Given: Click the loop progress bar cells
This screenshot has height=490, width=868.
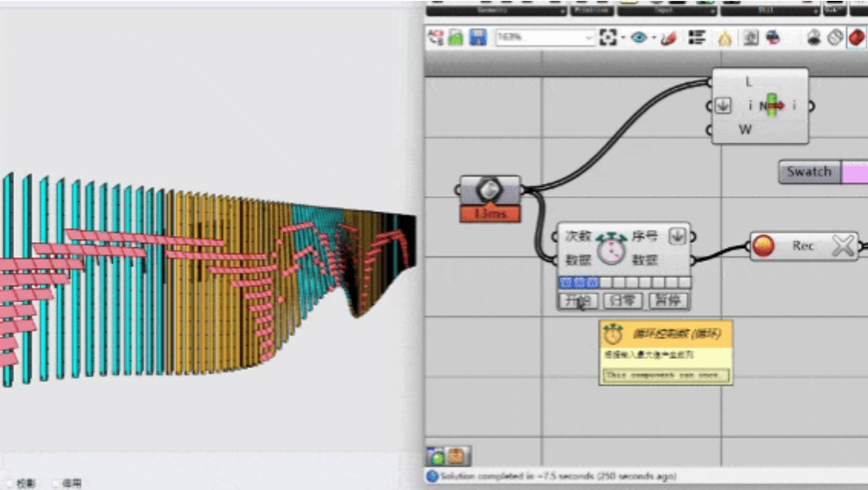Looking at the screenshot, I should (x=624, y=282).
